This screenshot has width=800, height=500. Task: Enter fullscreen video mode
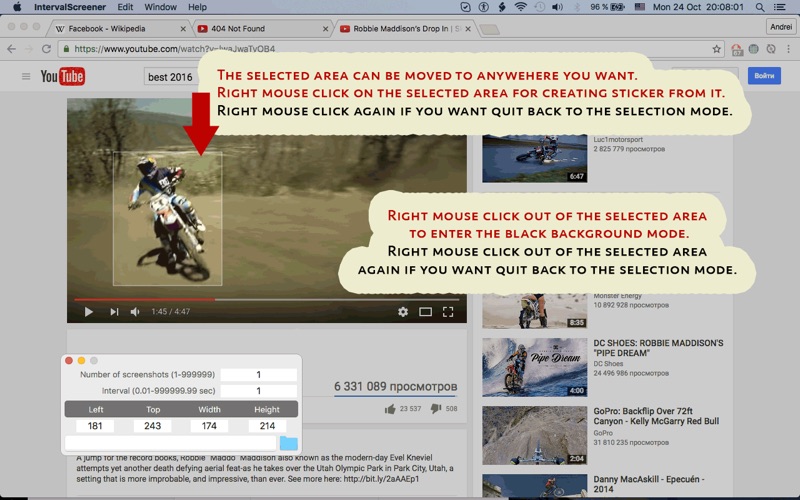click(448, 312)
